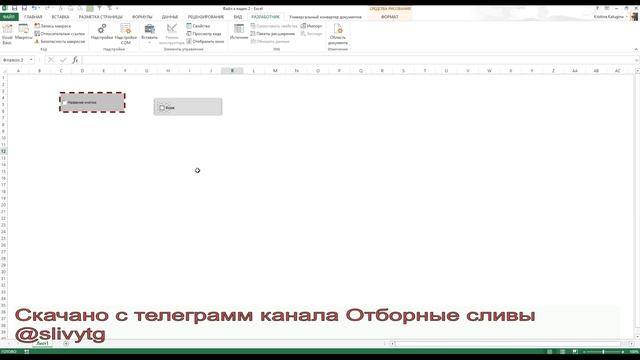Click XML Import (Импорт)
This screenshot has width=640, height=360.
(x=311, y=26)
